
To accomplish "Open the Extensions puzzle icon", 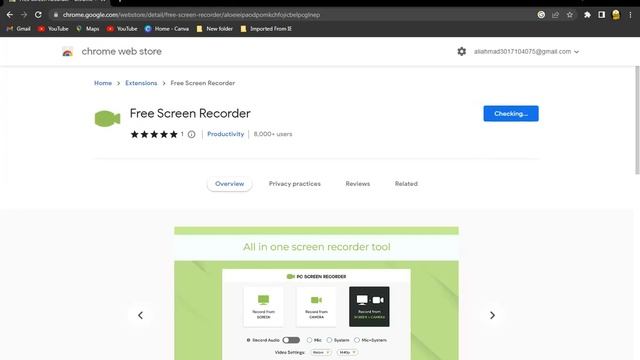I will [587, 15].
